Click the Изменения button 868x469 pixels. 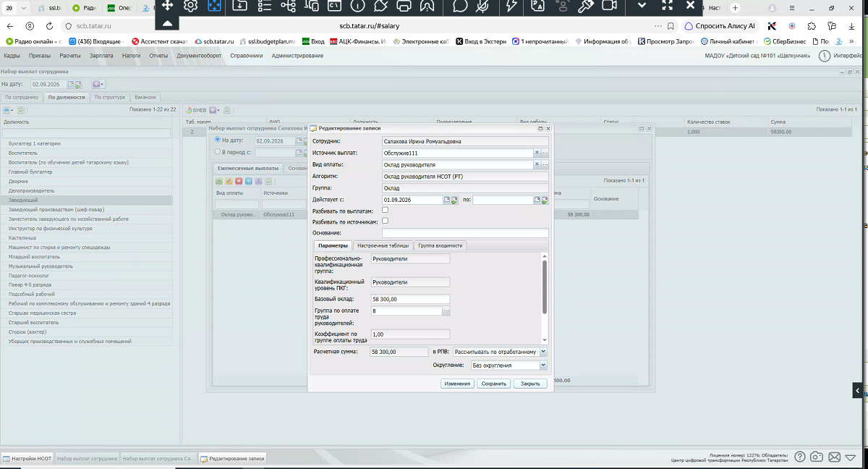coord(457,384)
